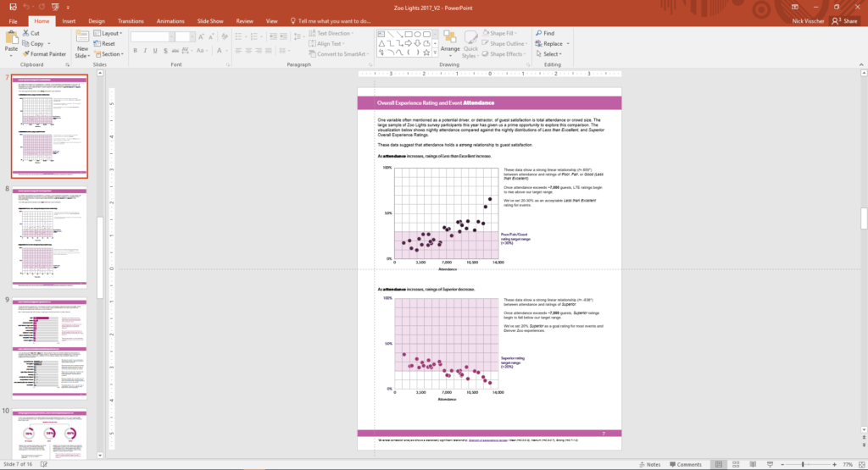Open the Section dropdown menu
This screenshot has height=470, width=868.
point(111,53)
